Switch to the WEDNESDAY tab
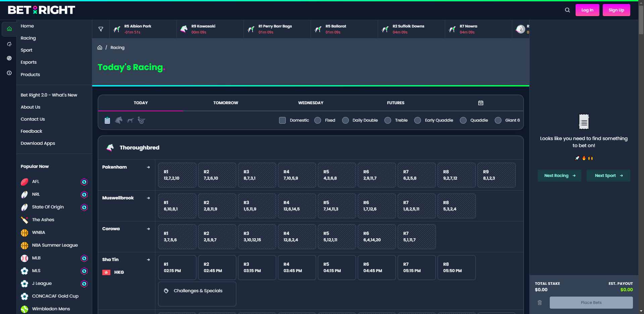 click(311, 103)
